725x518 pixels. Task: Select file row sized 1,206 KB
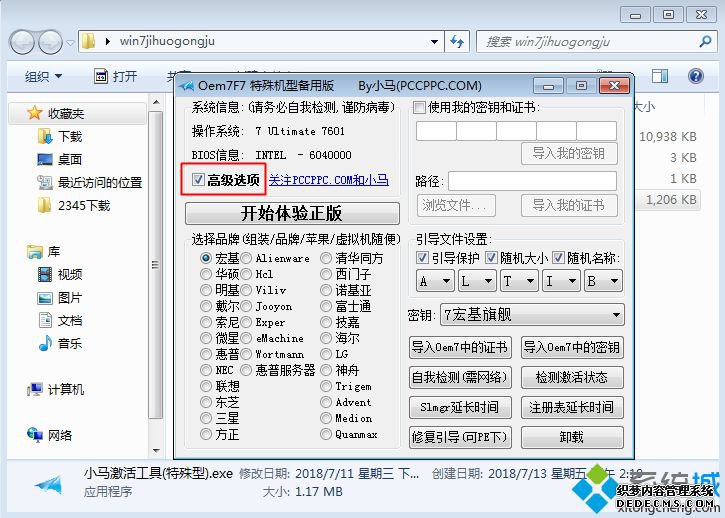(x=668, y=200)
